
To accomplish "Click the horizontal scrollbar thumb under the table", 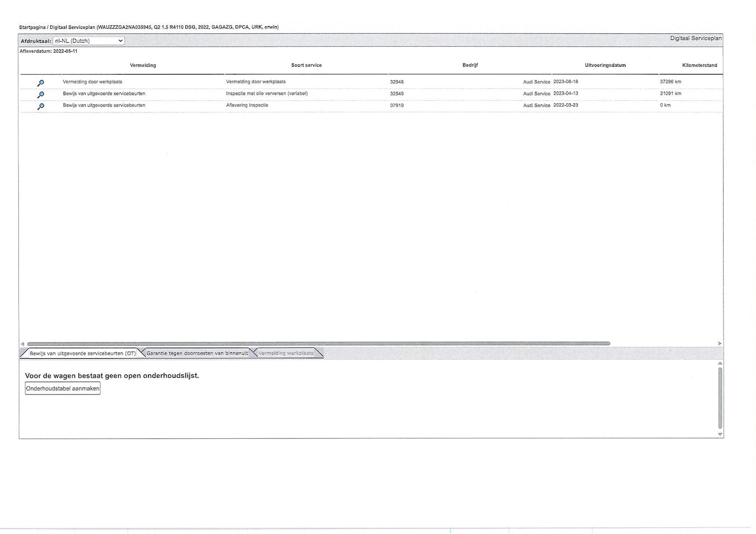I will pos(318,344).
